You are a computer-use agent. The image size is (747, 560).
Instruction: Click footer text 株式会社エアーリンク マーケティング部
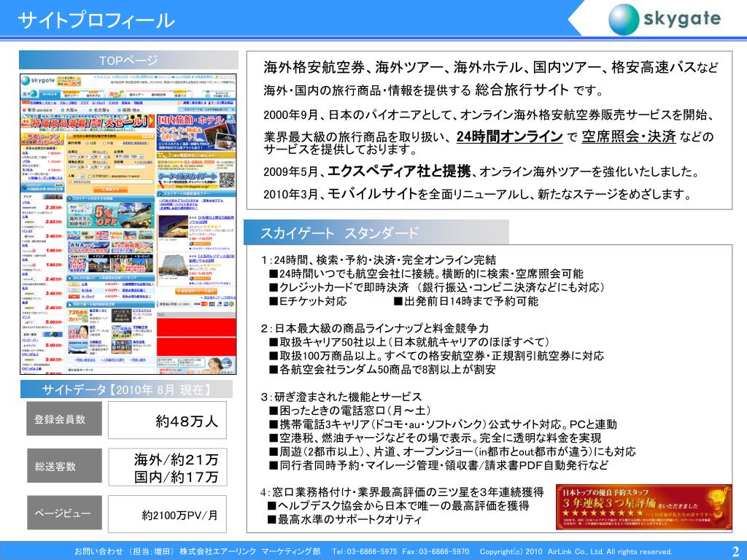(250, 551)
